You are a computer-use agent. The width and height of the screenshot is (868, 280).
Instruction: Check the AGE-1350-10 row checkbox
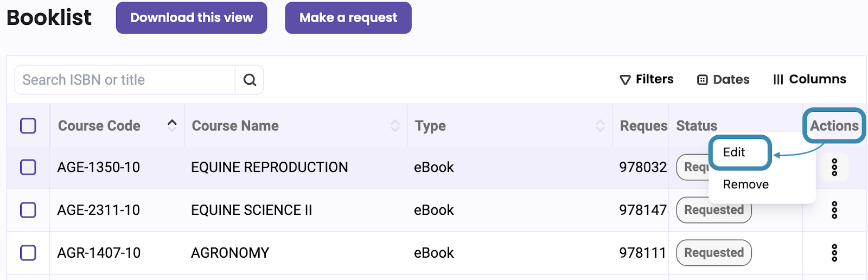tap(28, 167)
